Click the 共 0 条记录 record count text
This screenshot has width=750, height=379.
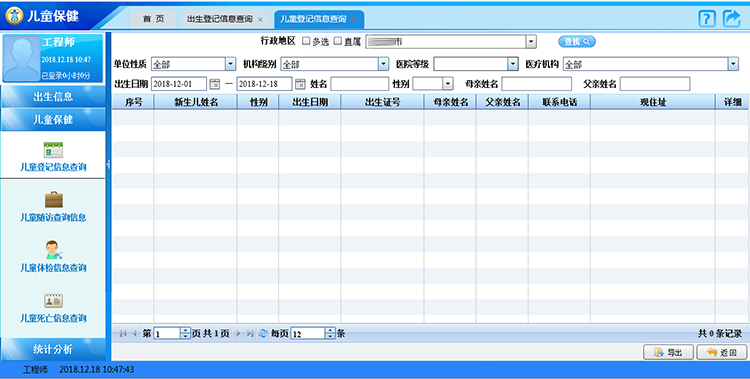coord(720,334)
